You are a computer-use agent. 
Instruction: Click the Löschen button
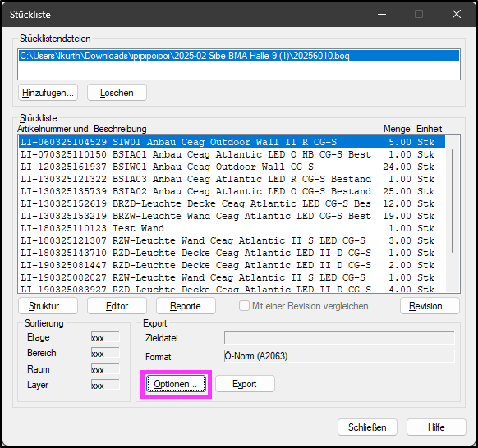coord(117,93)
